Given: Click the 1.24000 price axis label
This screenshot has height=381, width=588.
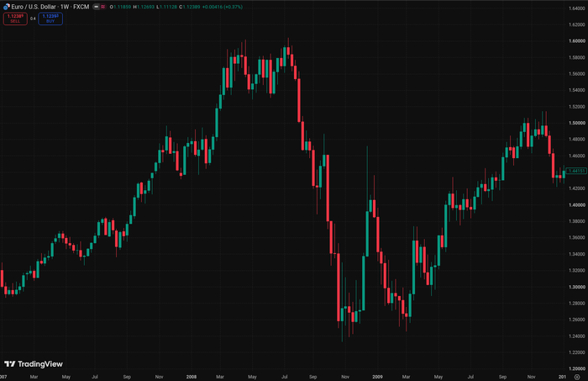Looking at the screenshot, I should click(x=577, y=336).
